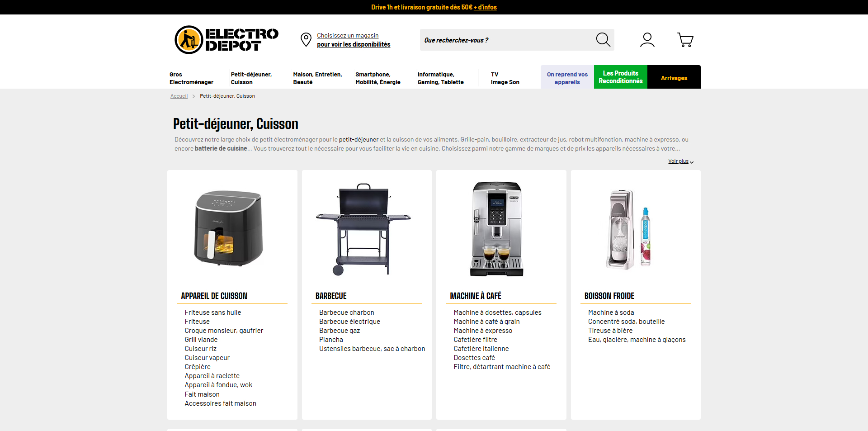
Task: Open the Appareil de cuisson heading
Action: [x=214, y=296]
